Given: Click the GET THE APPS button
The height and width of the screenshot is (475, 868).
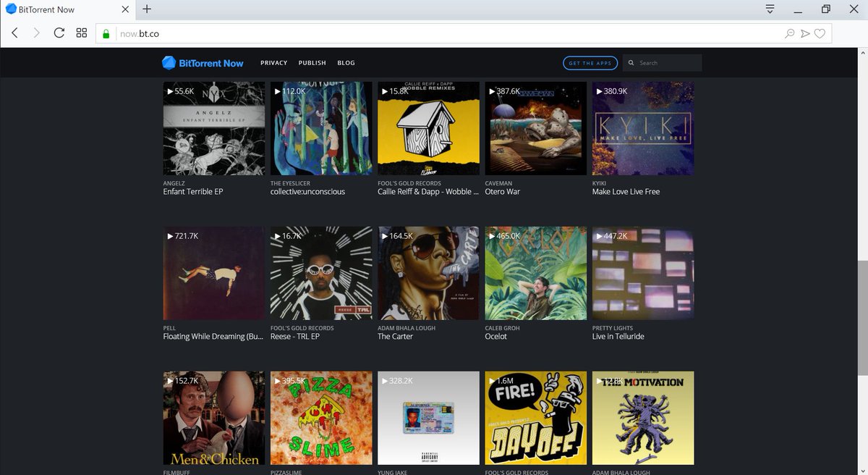Looking at the screenshot, I should [x=590, y=63].
